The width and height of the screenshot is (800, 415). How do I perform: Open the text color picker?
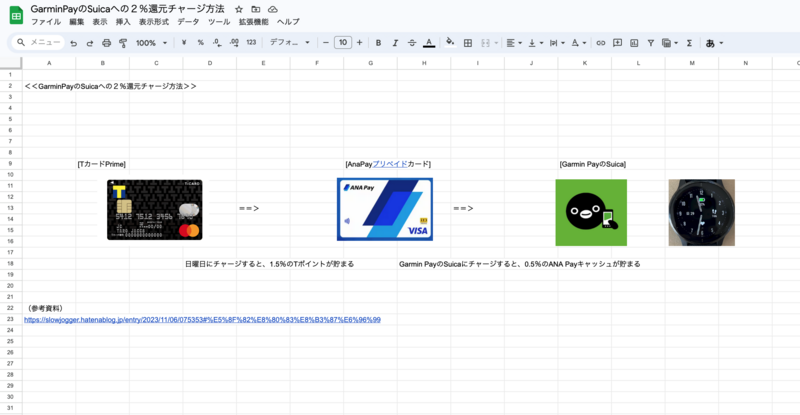pos(429,43)
